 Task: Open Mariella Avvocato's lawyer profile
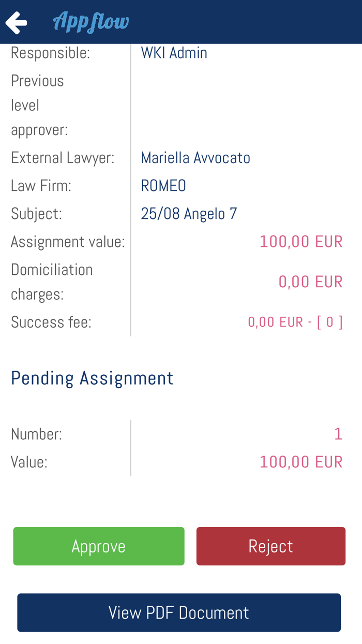(x=195, y=157)
